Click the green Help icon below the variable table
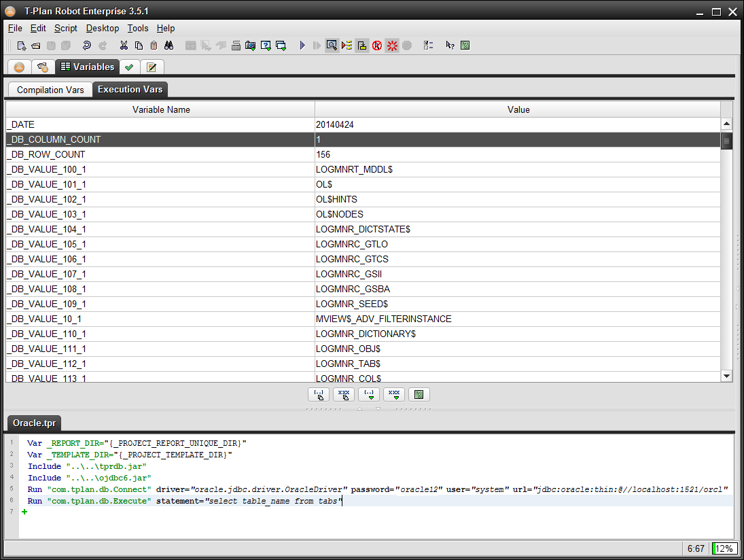Viewport: 744px width, 560px height. pos(419,394)
